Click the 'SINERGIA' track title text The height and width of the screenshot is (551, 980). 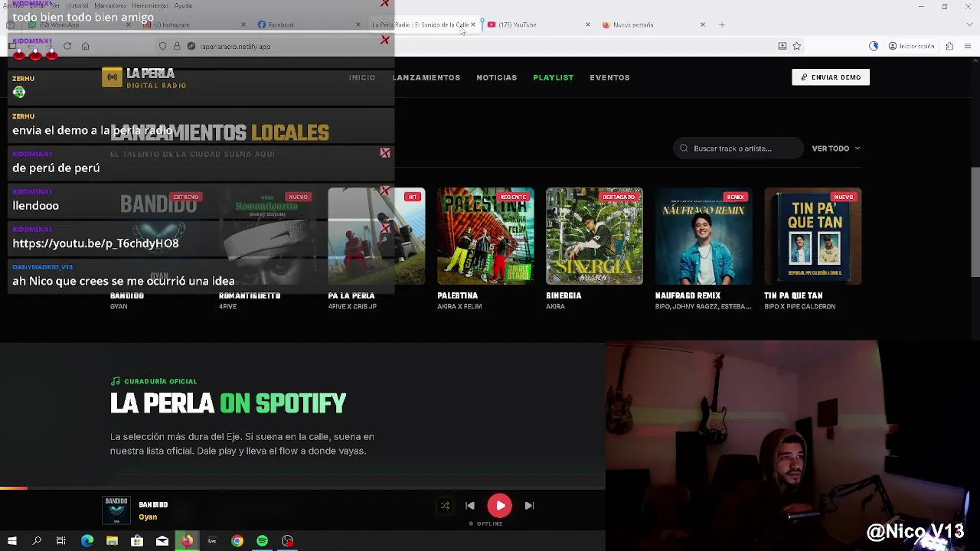click(564, 295)
